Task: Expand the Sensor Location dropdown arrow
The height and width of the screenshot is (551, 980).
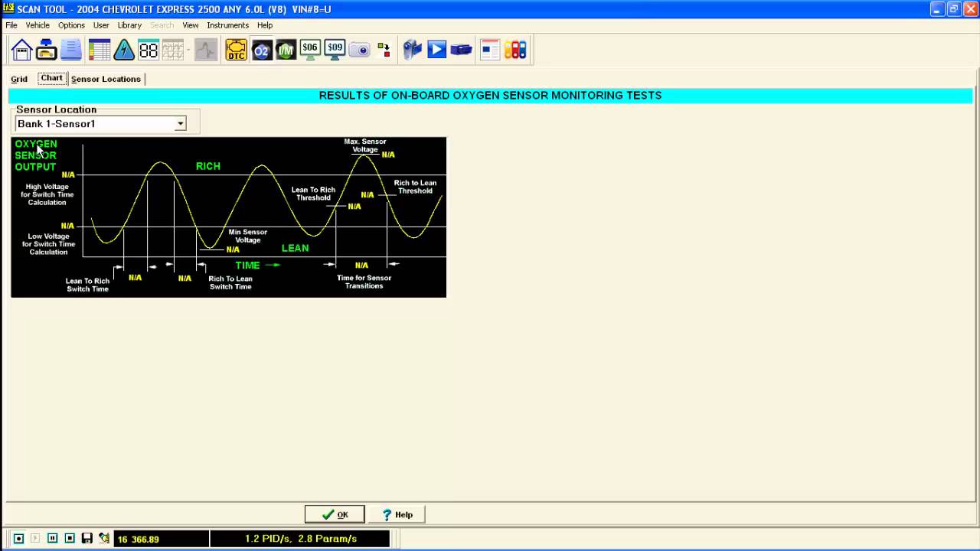Action: click(180, 124)
